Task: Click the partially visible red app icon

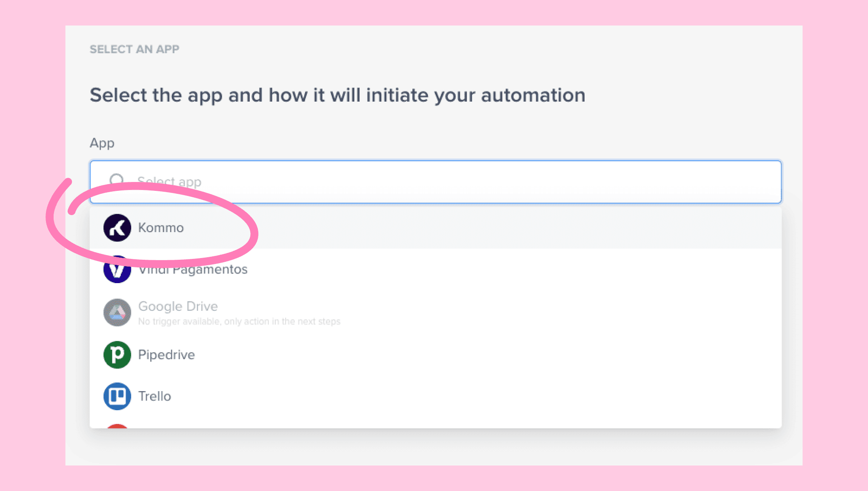Action: (117, 426)
